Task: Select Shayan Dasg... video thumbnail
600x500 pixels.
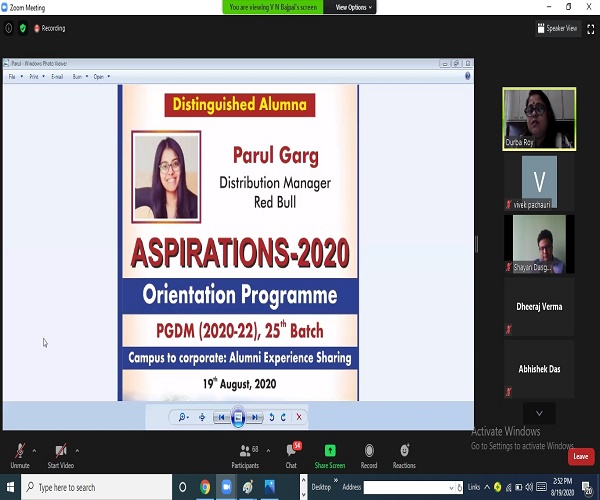Action: point(539,244)
